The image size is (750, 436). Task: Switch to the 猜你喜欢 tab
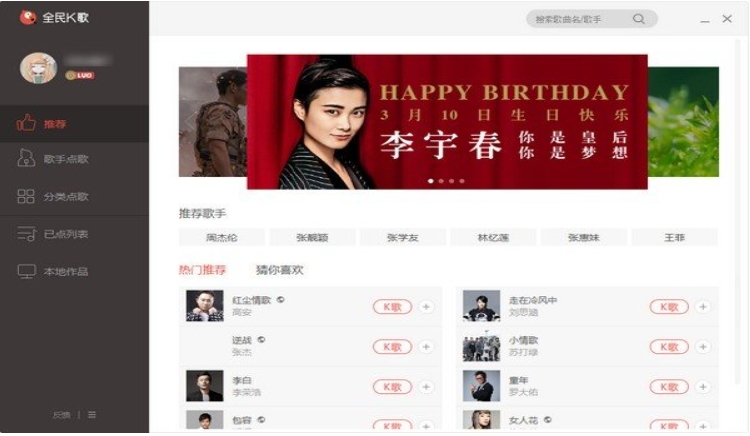(x=279, y=270)
